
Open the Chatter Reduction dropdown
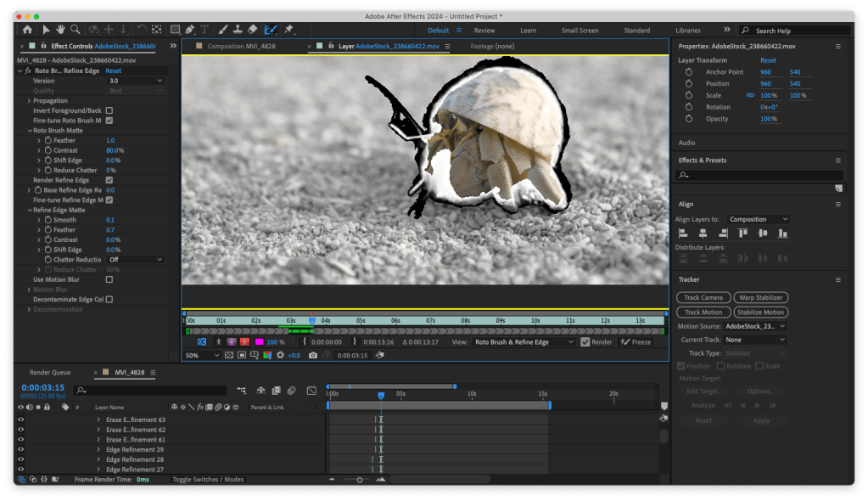tap(133, 260)
